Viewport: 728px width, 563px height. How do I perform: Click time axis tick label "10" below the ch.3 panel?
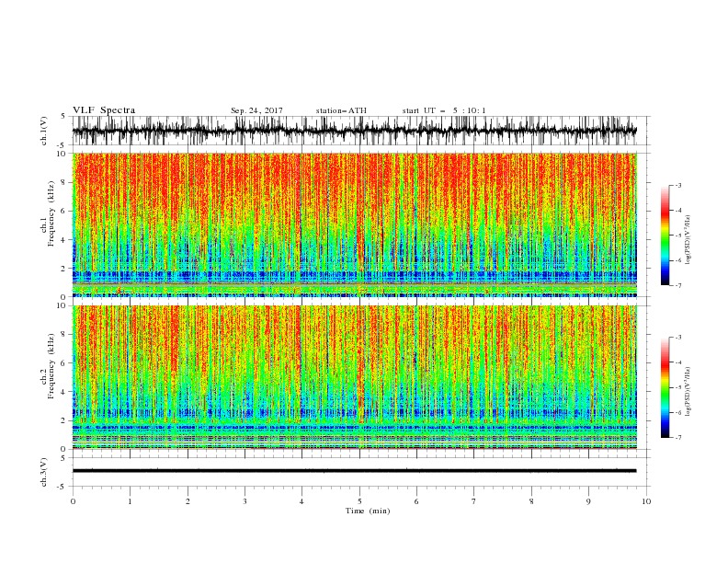click(646, 501)
